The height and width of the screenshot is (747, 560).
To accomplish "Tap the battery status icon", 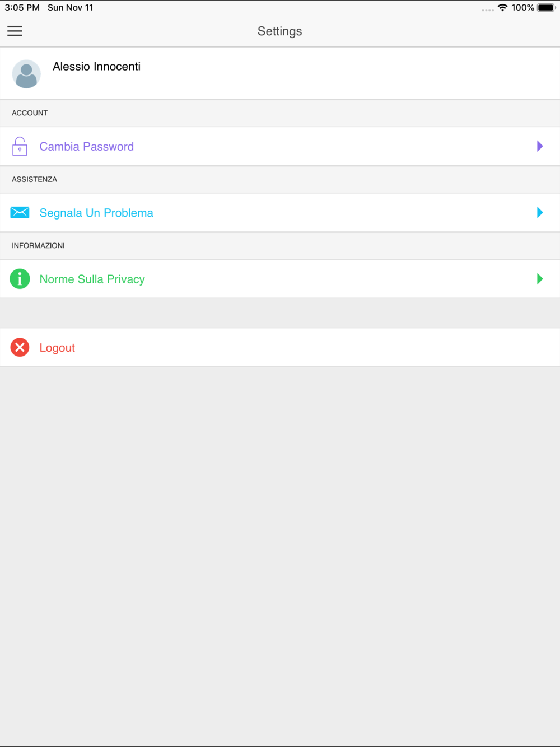I will pyautogui.click(x=546, y=8).
